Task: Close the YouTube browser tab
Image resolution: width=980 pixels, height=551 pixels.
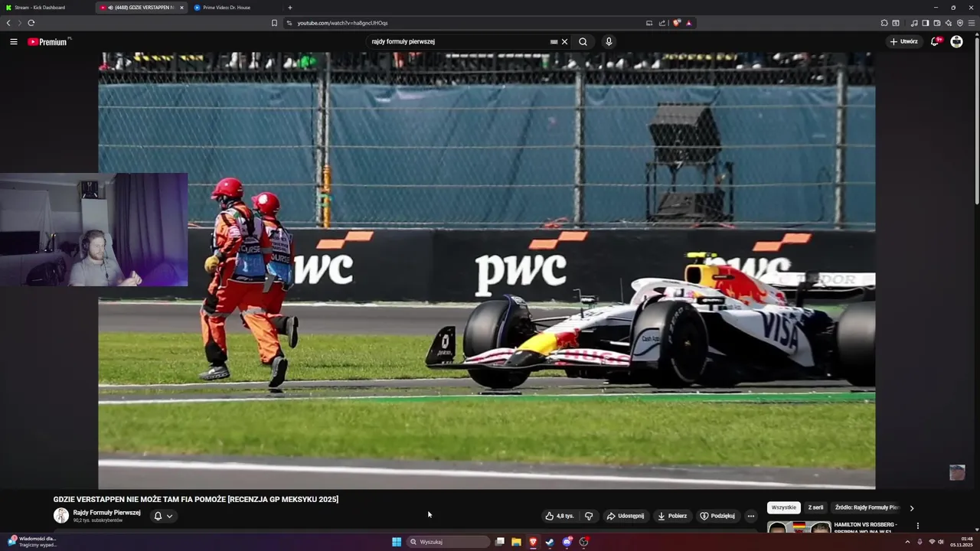Action: pos(181,8)
